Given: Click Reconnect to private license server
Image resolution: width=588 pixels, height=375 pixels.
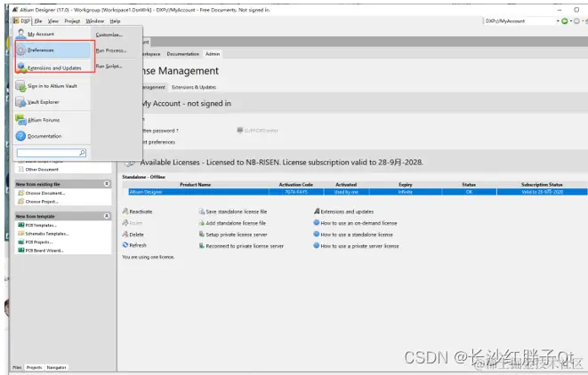Looking at the screenshot, I should coord(245,246).
